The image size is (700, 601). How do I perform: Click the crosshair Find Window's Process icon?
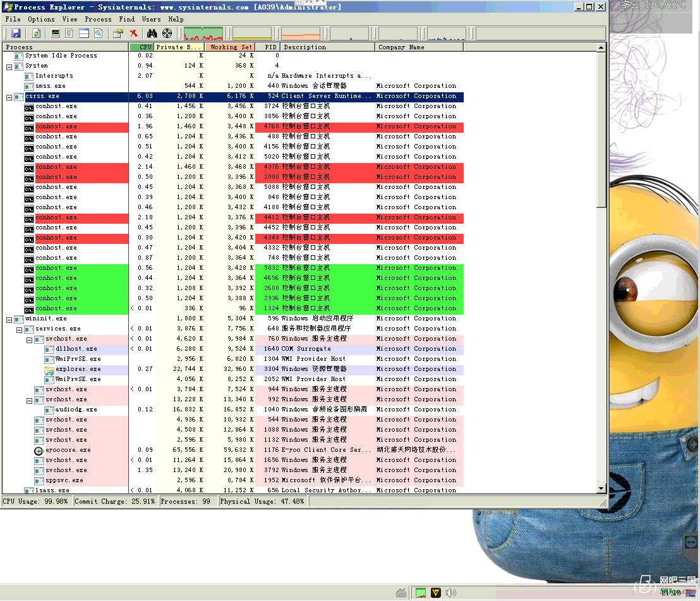tap(167, 33)
